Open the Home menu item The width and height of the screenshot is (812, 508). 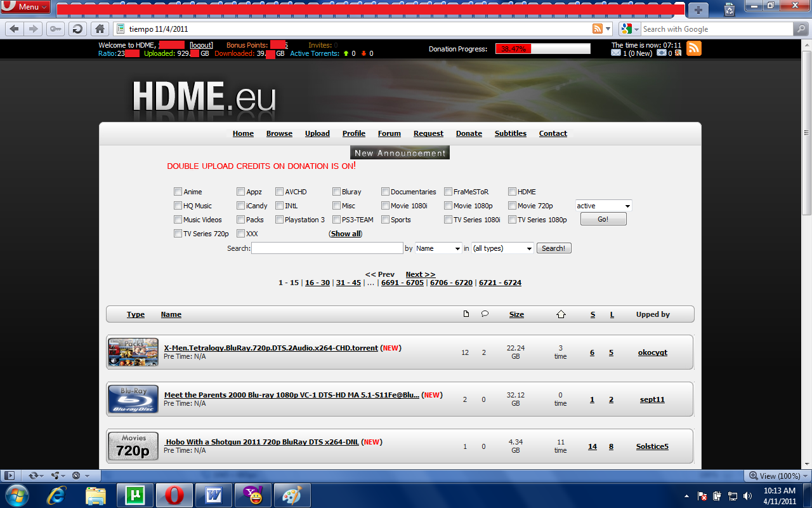point(243,133)
